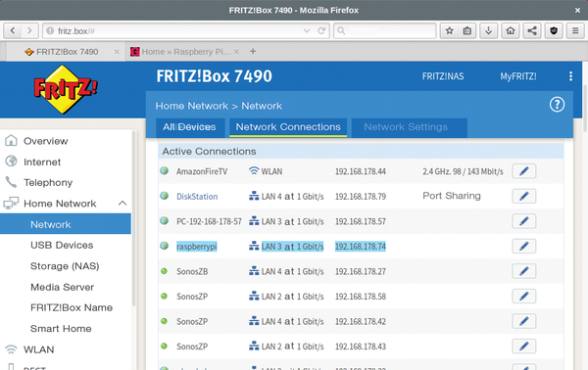Open Internet in the sidebar
This screenshot has width=588, height=370.
point(41,162)
